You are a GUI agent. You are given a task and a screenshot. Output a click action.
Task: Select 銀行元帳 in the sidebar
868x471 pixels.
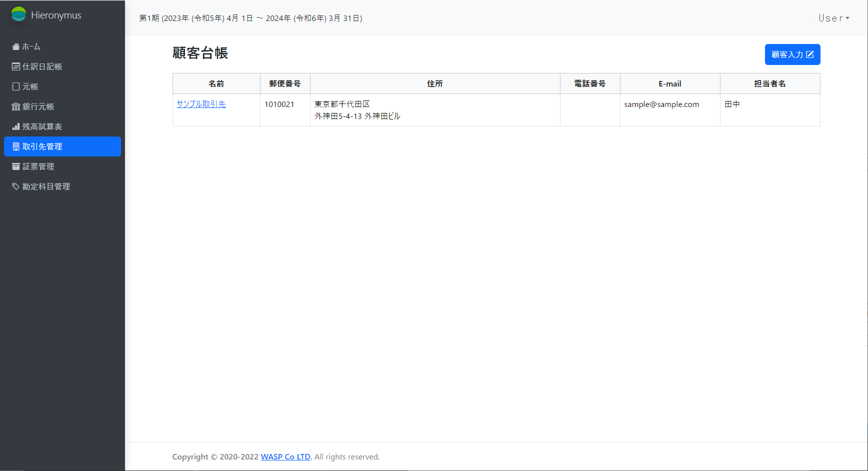pyautogui.click(x=62, y=106)
